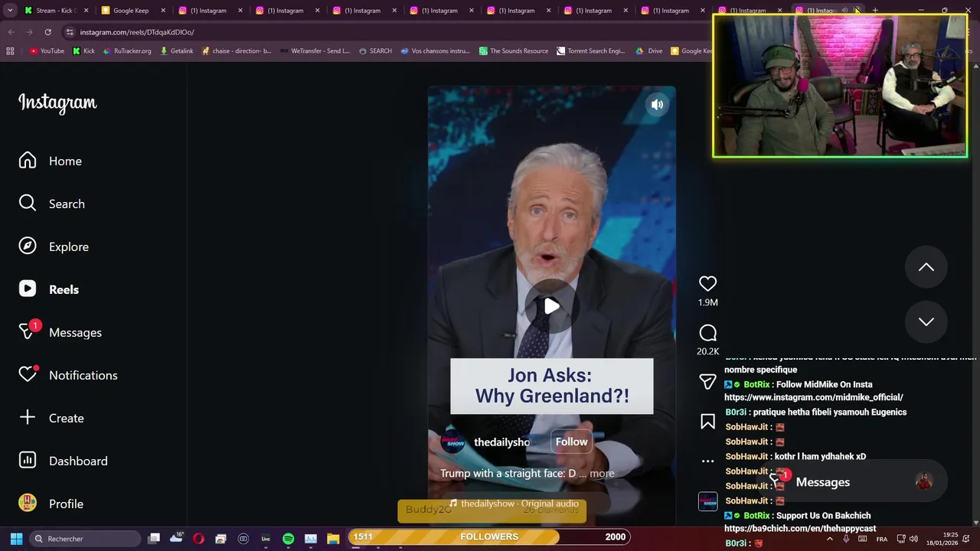Follow thedailyshow account

click(571, 442)
